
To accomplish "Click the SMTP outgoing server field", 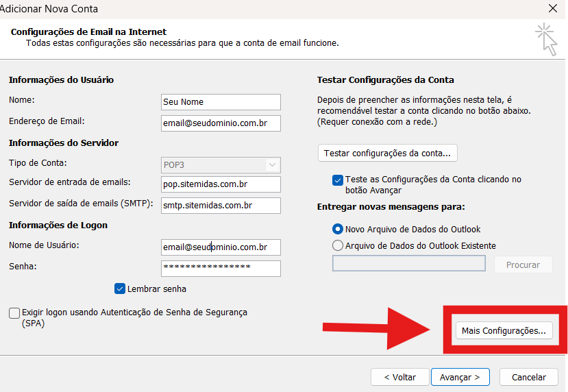I will (x=221, y=206).
